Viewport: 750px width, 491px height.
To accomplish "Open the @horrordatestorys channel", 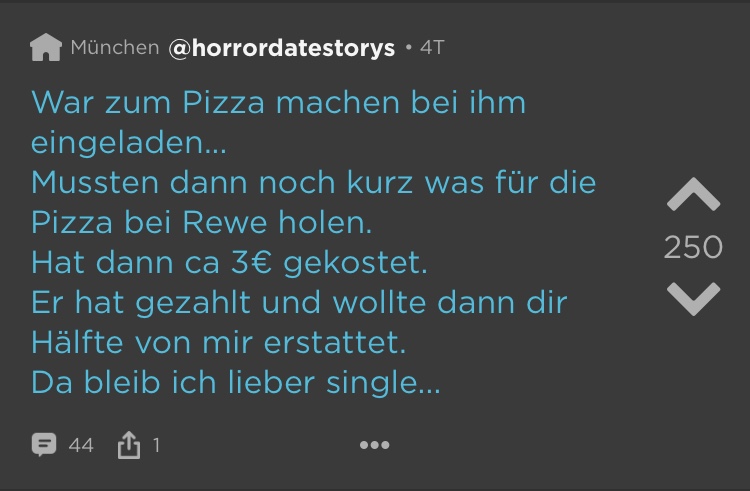I will coord(282,48).
